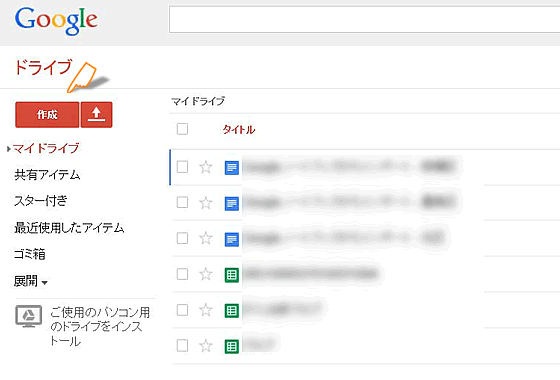The height and width of the screenshot is (380, 560).
Task: Check the box for the last spreadsheet row
Action: tap(182, 345)
